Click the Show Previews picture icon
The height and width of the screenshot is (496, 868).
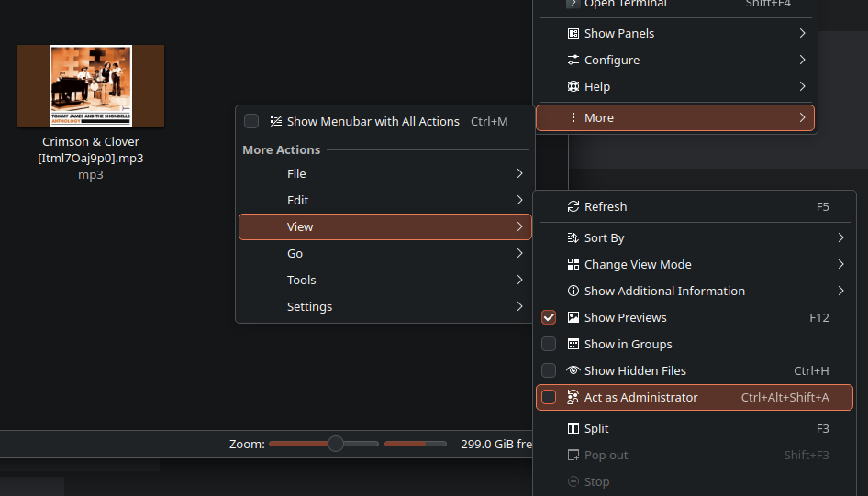tap(573, 317)
